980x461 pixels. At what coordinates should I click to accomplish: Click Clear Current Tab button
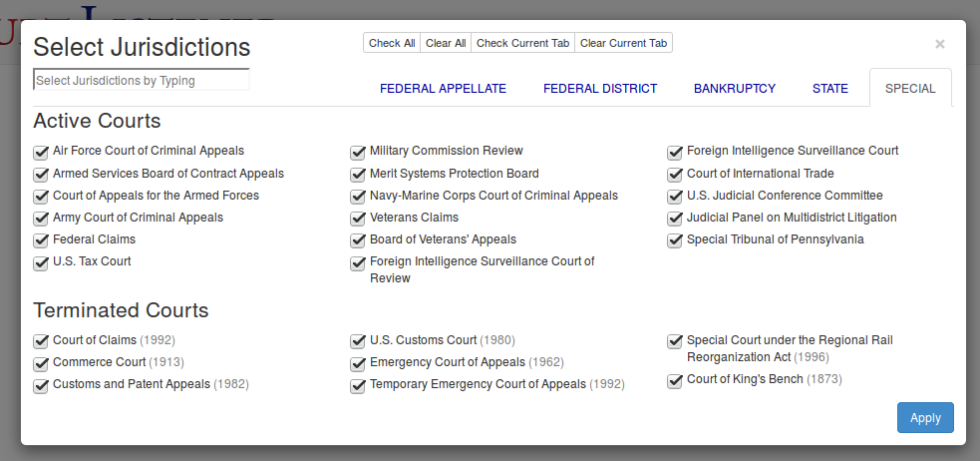tap(624, 43)
